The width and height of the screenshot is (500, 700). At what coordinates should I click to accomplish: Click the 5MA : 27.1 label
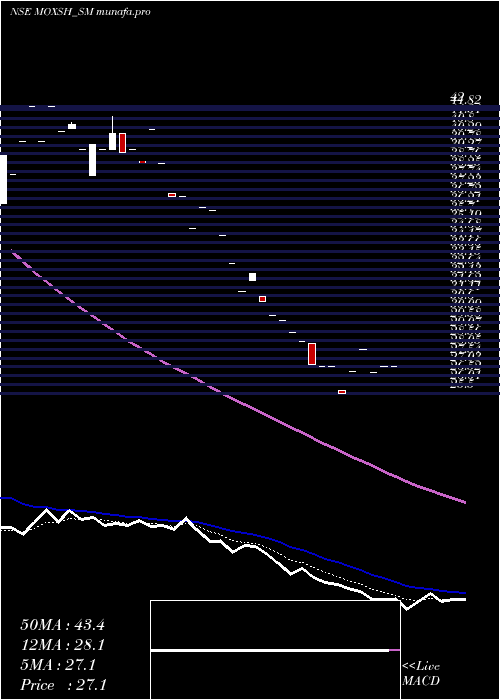pyautogui.click(x=58, y=665)
